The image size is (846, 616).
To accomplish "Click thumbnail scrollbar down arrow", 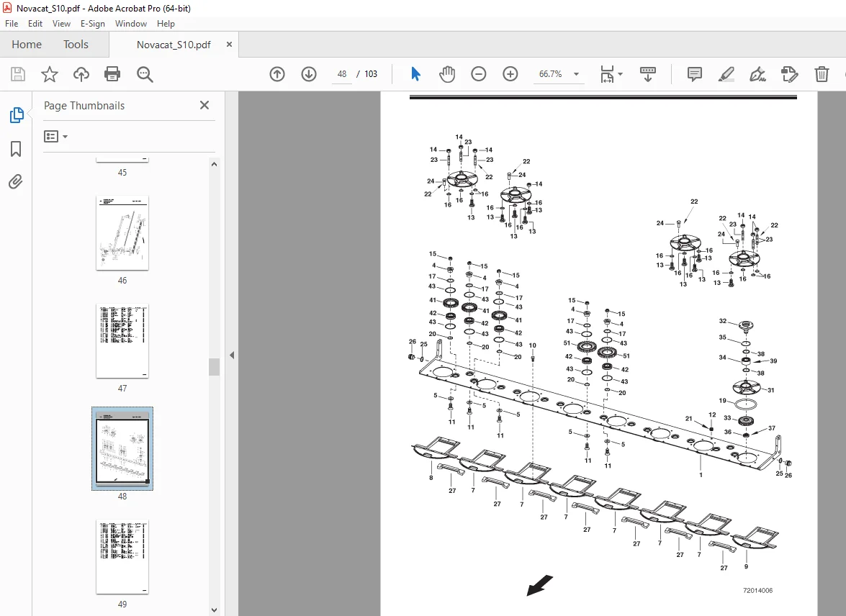I will [214, 610].
